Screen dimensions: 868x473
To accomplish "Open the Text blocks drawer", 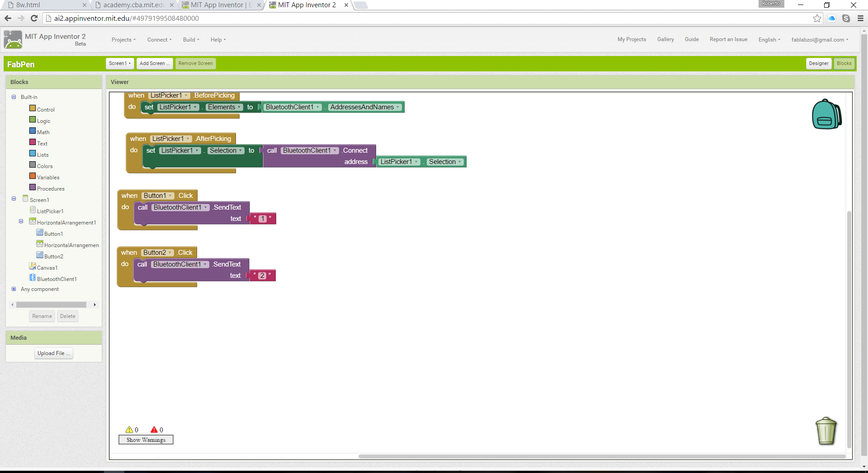I will pos(42,144).
